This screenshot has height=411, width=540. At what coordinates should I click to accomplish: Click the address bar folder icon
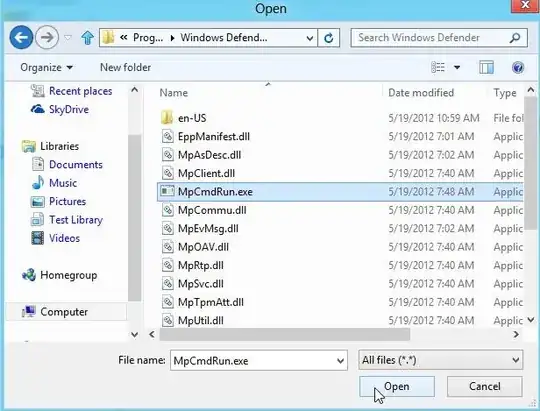pos(108,37)
